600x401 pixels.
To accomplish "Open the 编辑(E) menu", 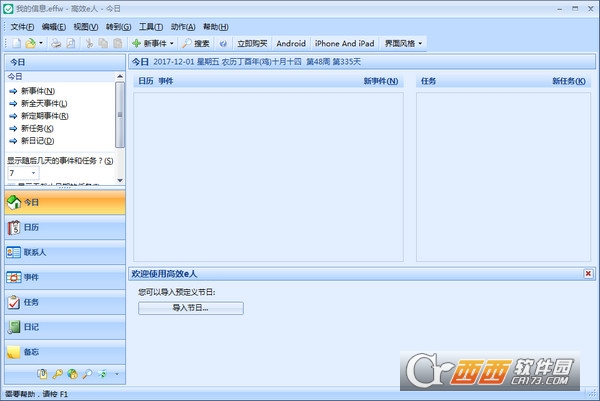I will (54, 27).
